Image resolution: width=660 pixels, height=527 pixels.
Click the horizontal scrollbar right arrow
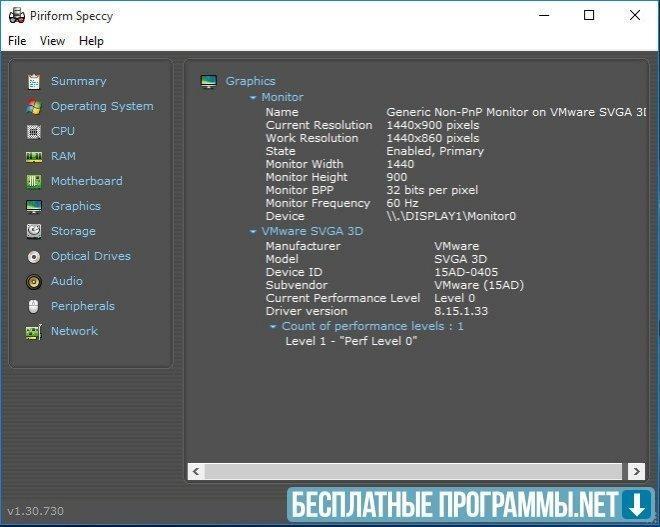click(x=636, y=471)
